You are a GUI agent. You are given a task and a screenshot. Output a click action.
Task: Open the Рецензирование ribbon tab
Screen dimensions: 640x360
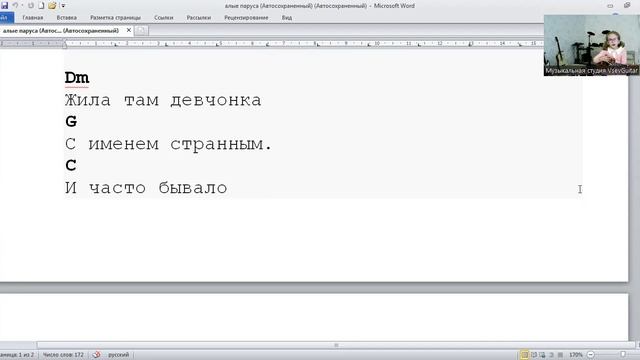coord(246,18)
